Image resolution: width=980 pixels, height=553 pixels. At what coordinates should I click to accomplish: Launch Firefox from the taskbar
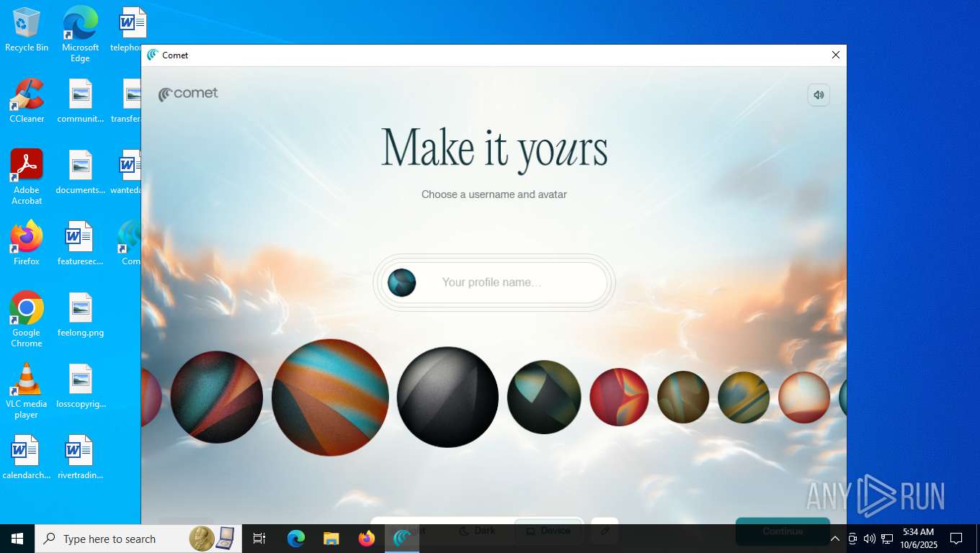367,539
